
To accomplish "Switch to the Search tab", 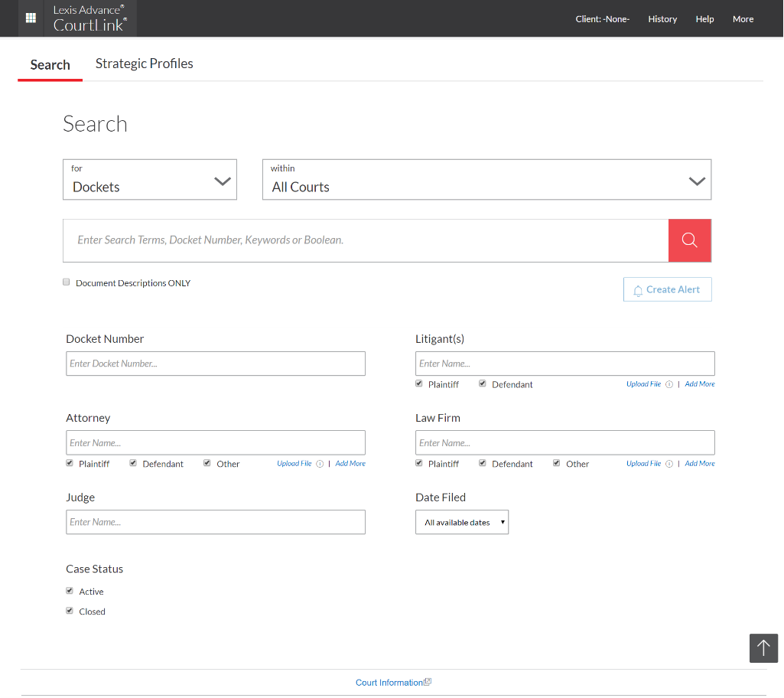I will click(50, 65).
